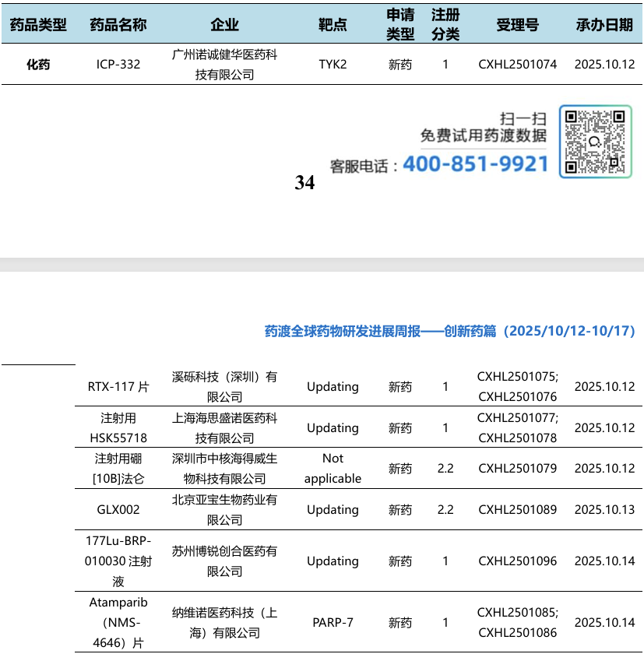
Task: Select the 受理号 column header
Action: [x=517, y=25]
